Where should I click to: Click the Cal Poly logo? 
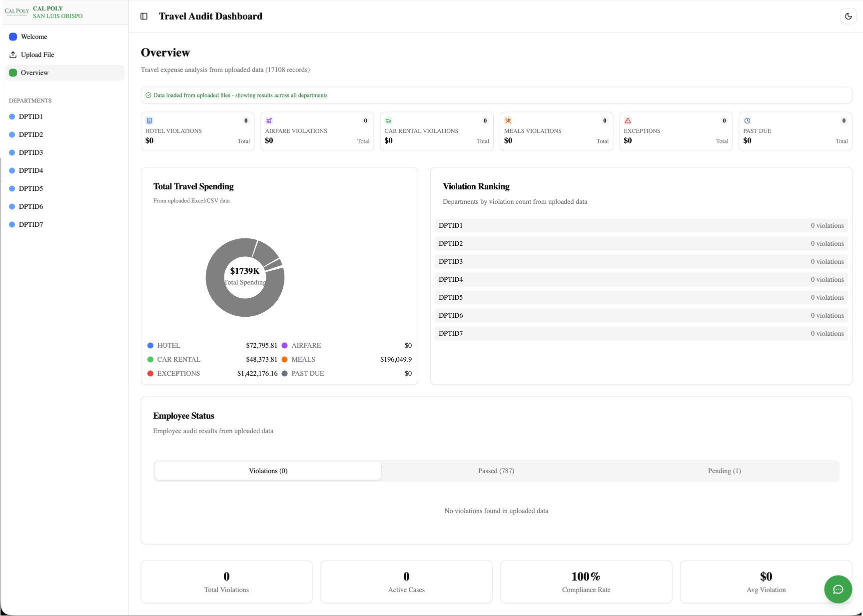[16, 11]
